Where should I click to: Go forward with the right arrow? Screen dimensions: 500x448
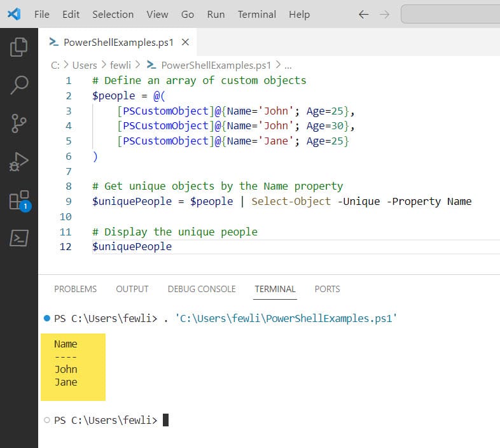coord(385,15)
